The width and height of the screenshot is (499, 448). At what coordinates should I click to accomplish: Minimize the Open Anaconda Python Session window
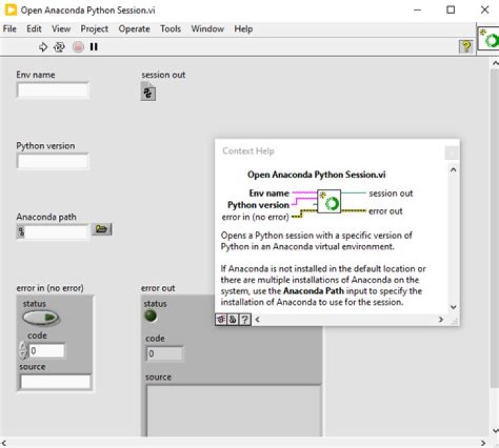pyautogui.click(x=417, y=10)
